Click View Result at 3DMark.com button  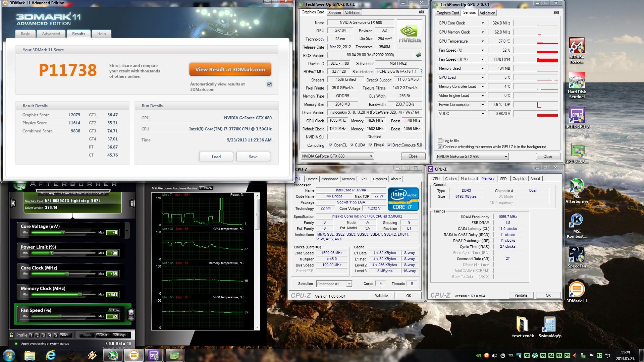230,70
